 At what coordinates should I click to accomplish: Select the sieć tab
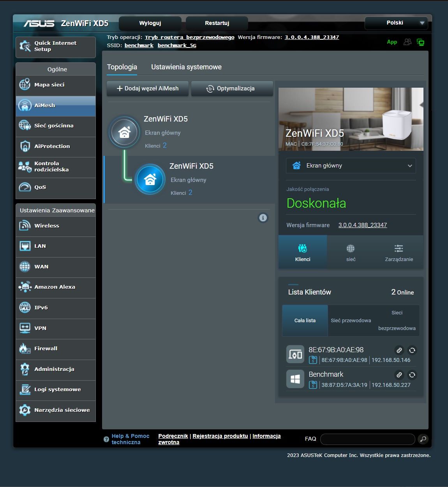[351, 252]
